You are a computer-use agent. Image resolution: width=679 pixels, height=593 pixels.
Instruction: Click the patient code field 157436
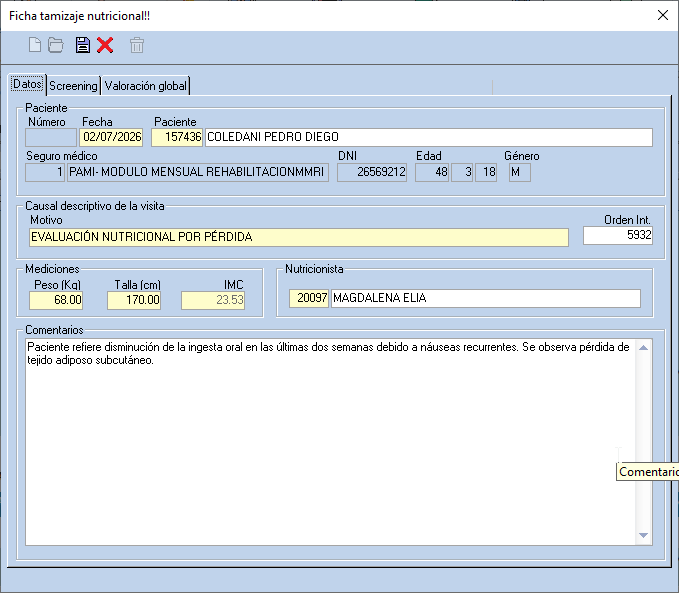tap(177, 137)
